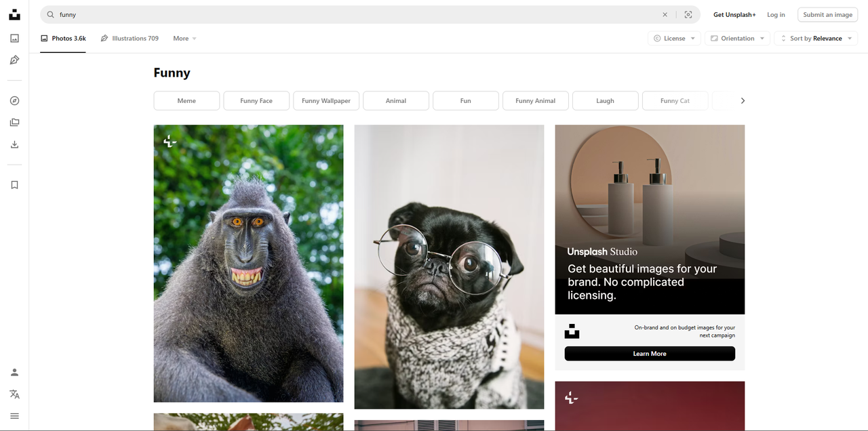The image size is (868, 431).
Task: Select the Illustrations pen icon in sidebar
Action: tap(14, 60)
